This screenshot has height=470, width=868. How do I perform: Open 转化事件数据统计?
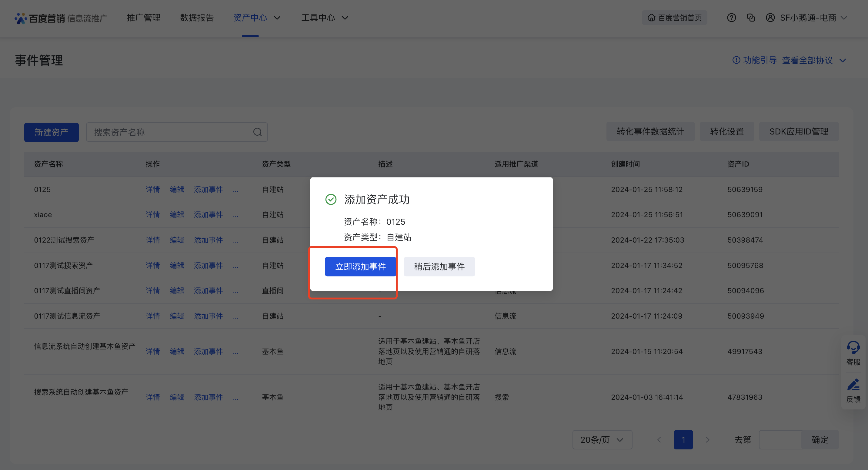tap(650, 132)
